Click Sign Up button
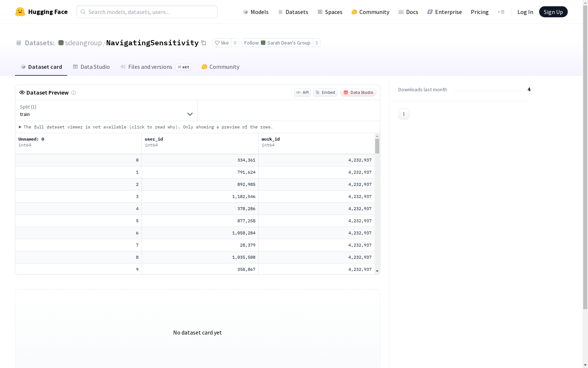 (553, 12)
